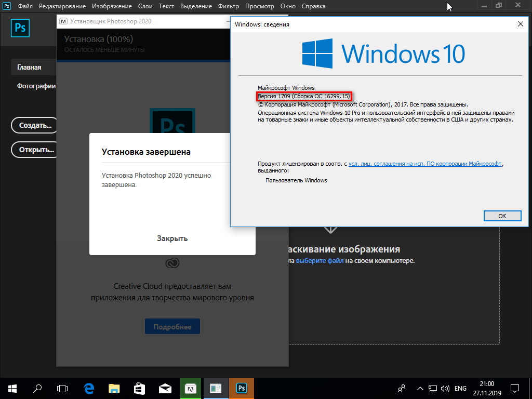
Task: Open the Текст menu
Action: pos(166,6)
